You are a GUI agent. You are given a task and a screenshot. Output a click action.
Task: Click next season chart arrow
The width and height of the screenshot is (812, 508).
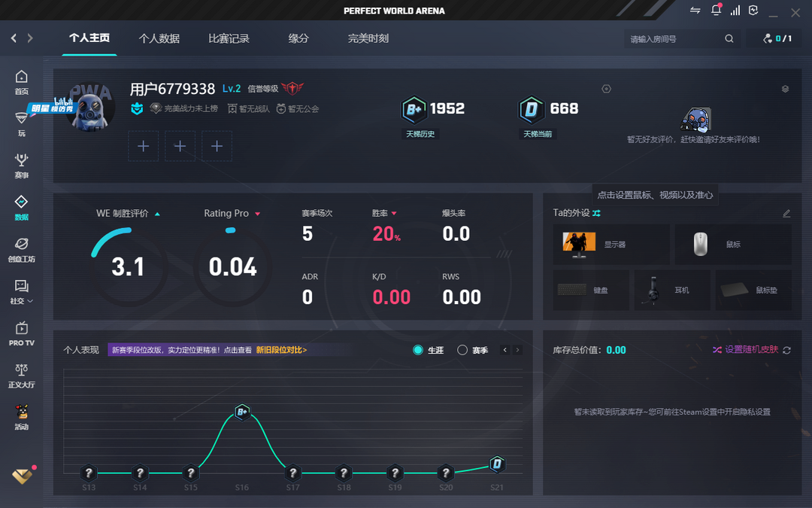click(517, 350)
